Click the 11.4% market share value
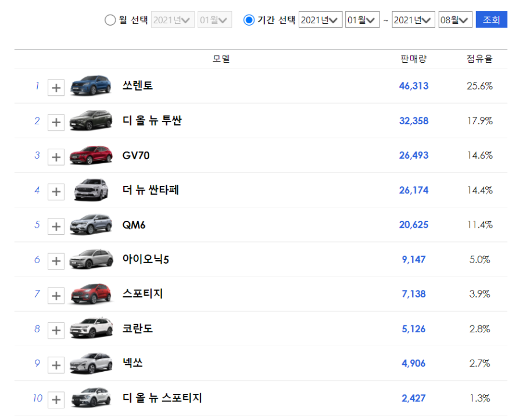The width and height of the screenshot is (523, 420). pos(479,225)
